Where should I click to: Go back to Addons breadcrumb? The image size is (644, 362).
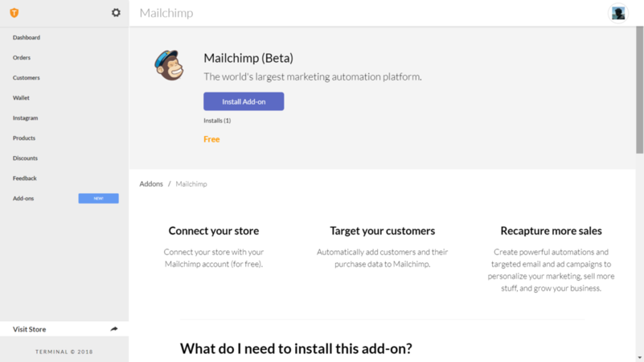pyautogui.click(x=151, y=183)
